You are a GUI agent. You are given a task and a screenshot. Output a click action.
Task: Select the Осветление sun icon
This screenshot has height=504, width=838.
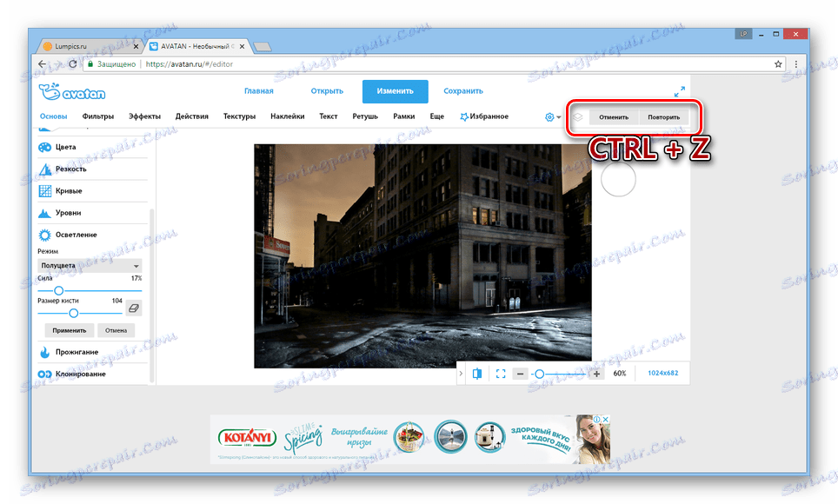(x=45, y=235)
